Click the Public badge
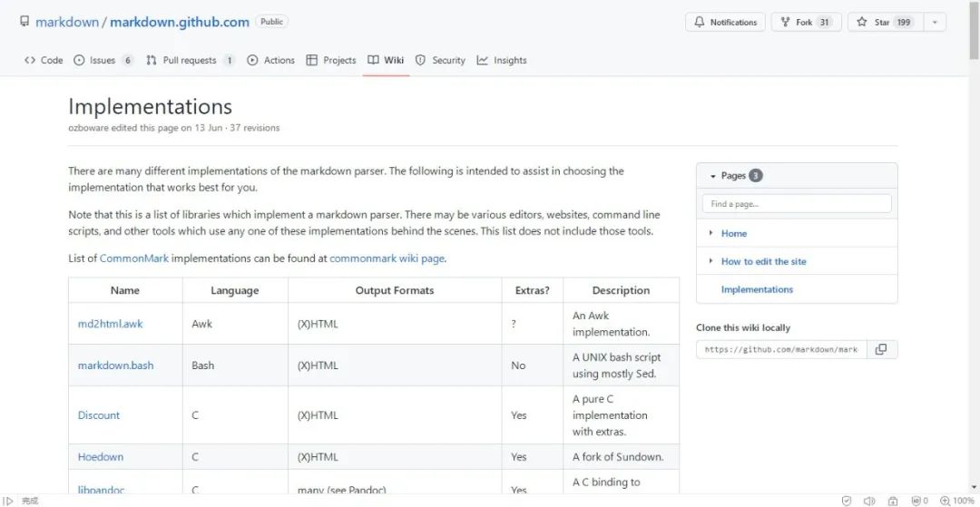The width and height of the screenshot is (980, 507). pyautogui.click(x=272, y=22)
